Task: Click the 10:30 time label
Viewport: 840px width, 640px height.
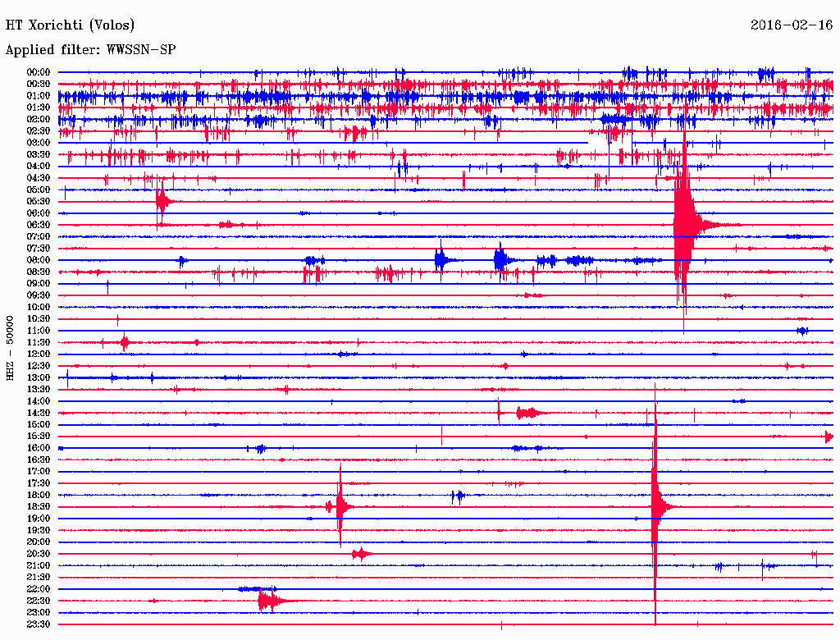Action: [39, 319]
